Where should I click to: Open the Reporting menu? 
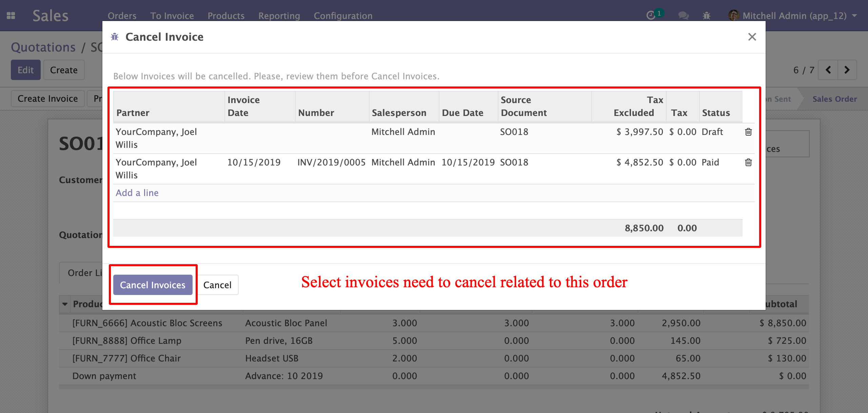tap(279, 16)
